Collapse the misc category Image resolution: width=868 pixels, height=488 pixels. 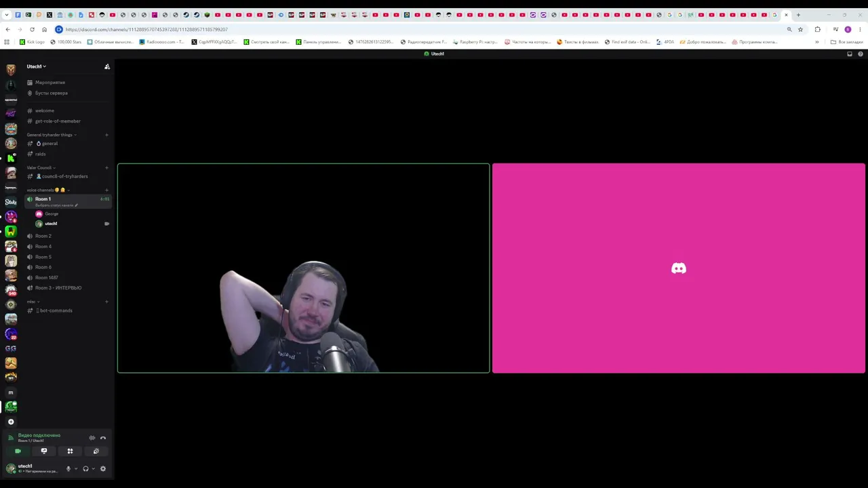[x=33, y=302]
